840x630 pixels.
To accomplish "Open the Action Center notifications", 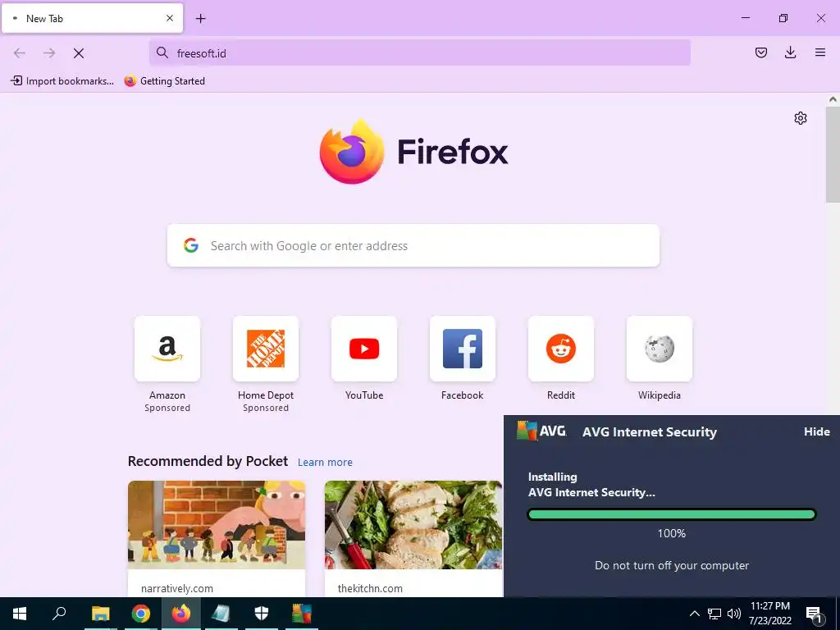I will [813, 614].
